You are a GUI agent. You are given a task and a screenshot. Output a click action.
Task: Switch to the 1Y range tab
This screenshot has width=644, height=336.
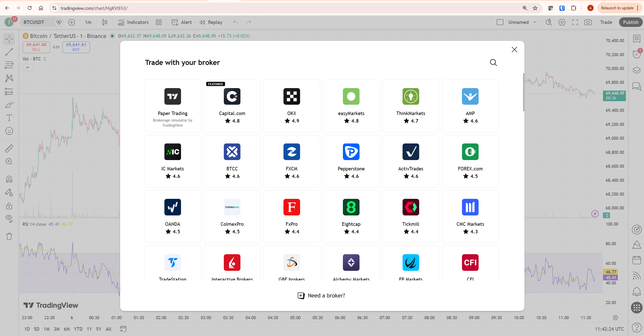tap(89, 329)
